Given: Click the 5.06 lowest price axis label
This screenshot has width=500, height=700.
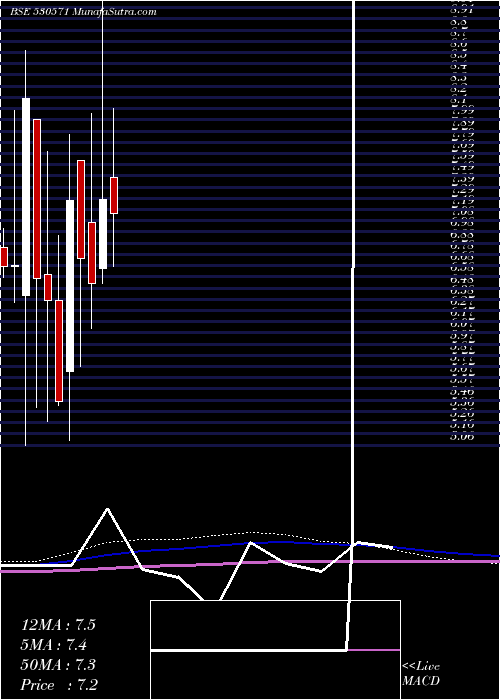Looking at the screenshot, I should (x=462, y=437).
